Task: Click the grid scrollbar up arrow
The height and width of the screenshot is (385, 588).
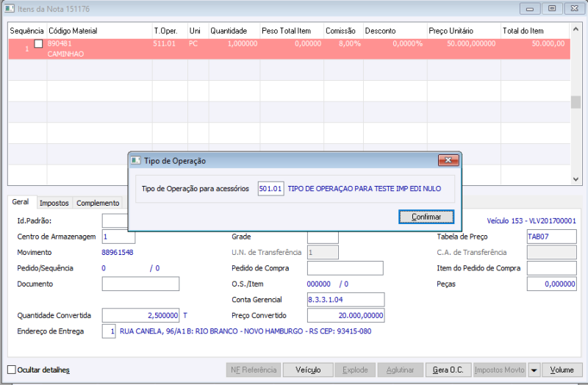Action: tap(576, 29)
